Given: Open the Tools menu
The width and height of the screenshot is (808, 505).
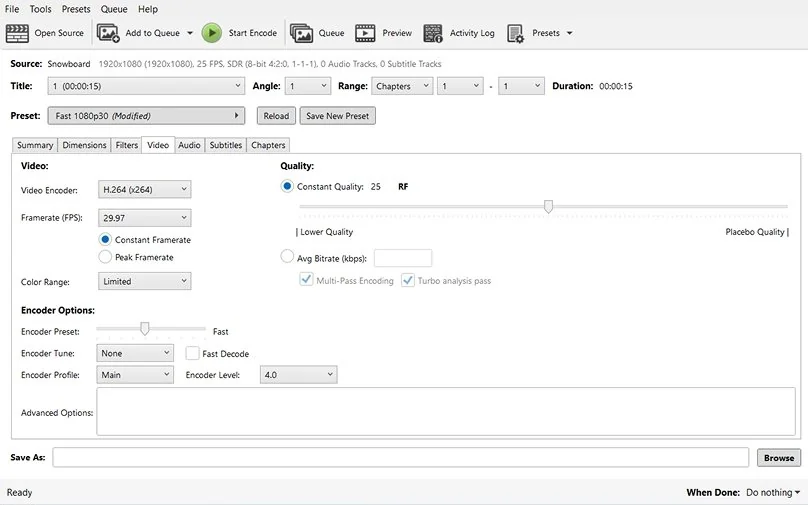Looking at the screenshot, I should [x=40, y=9].
